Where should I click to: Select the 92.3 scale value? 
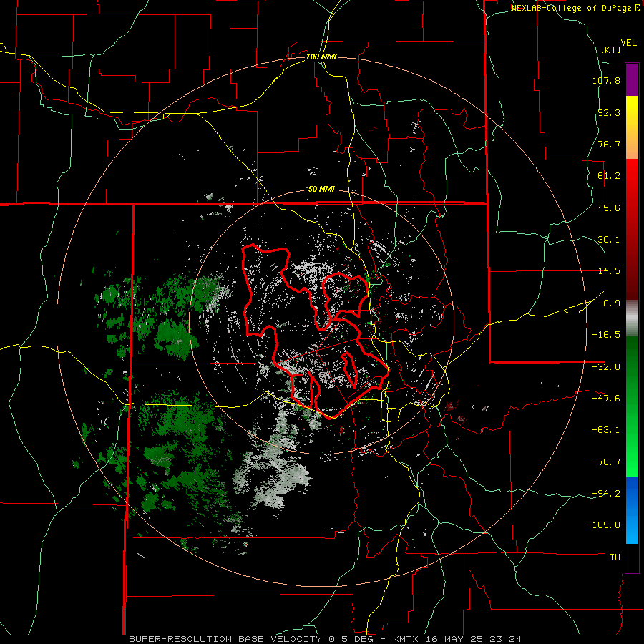(609, 112)
